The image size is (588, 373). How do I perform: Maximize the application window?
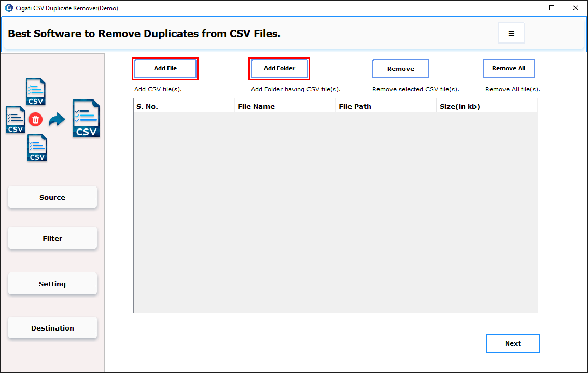click(552, 8)
